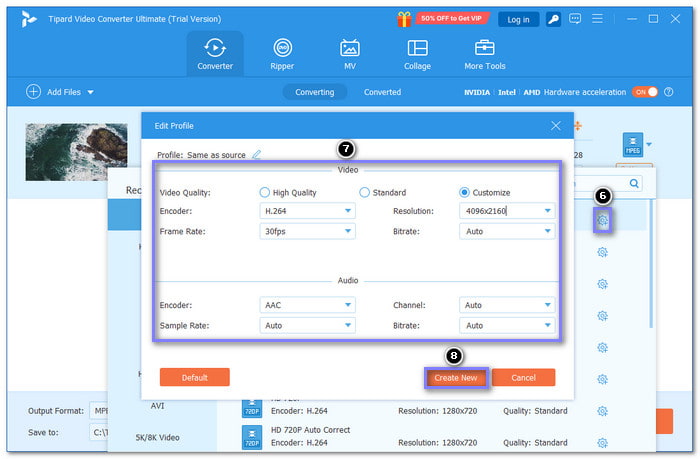Click the gift box promo icon
700x459 pixels.
pos(404,19)
